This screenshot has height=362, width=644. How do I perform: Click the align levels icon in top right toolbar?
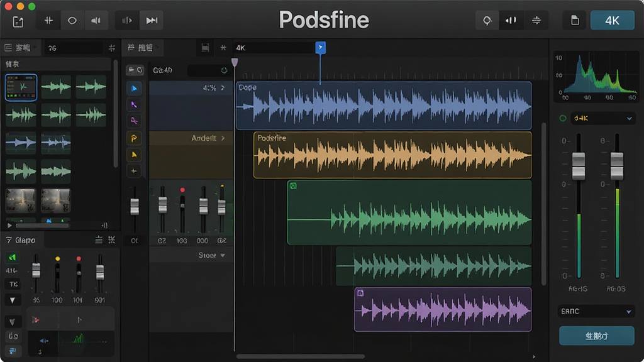pyautogui.click(x=536, y=21)
